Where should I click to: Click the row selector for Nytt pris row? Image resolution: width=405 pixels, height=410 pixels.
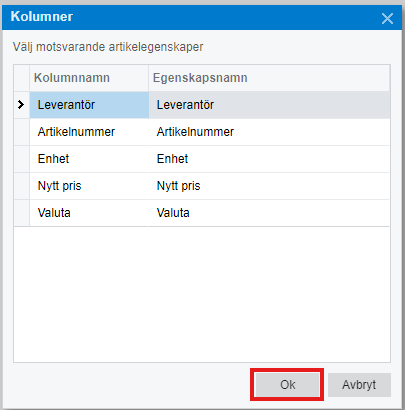[22, 186]
